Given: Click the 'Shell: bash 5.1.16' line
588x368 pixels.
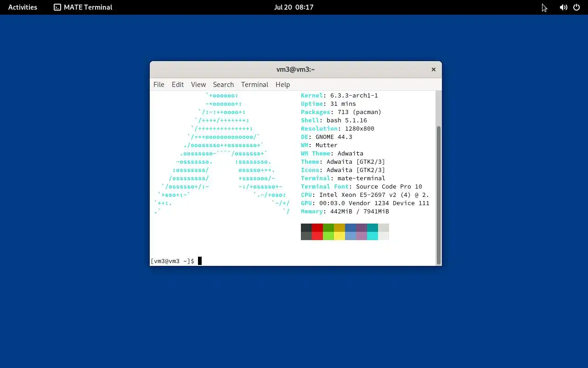Looking at the screenshot, I should pyautogui.click(x=334, y=121).
